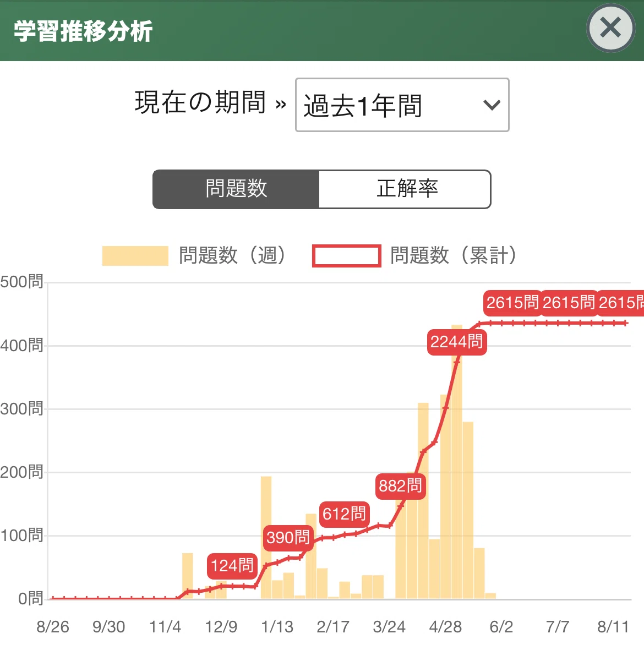Click the 8/26 x-axis date label
The width and height of the screenshot is (644, 650).
point(53,627)
